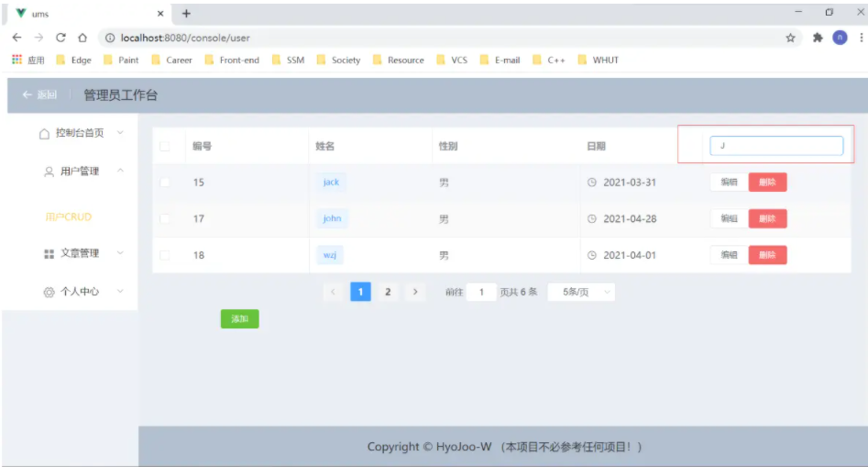The height and width of the screenshot is (467, 868).
Task: Click the browser forward arrow
Action: coord(38,38)
